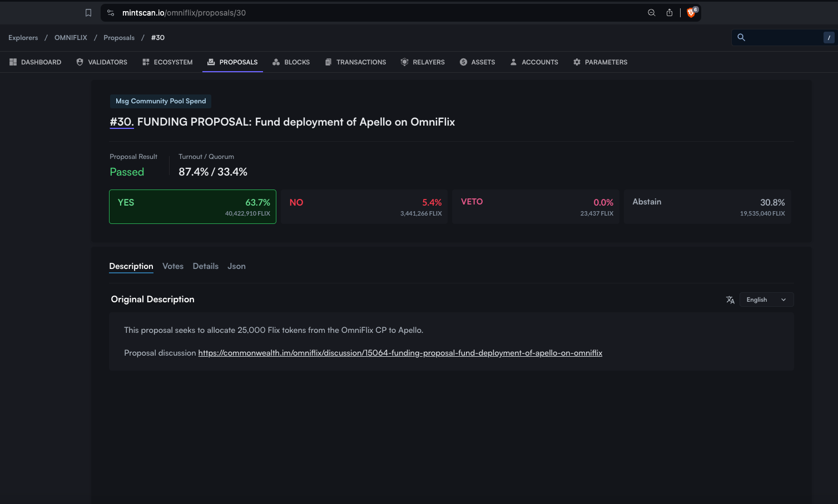Screen dimensions: 838x504
Task: Click the zoom magnifier icon in address bar
Action: (652, 13)
